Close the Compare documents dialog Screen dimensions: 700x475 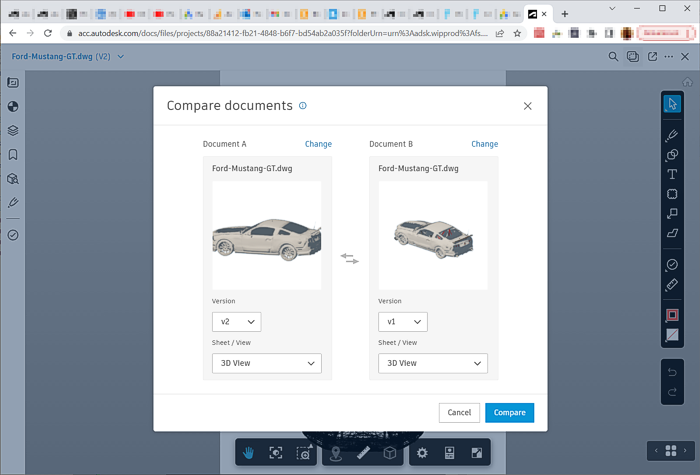pyautogui.click(x=528, y=106)
